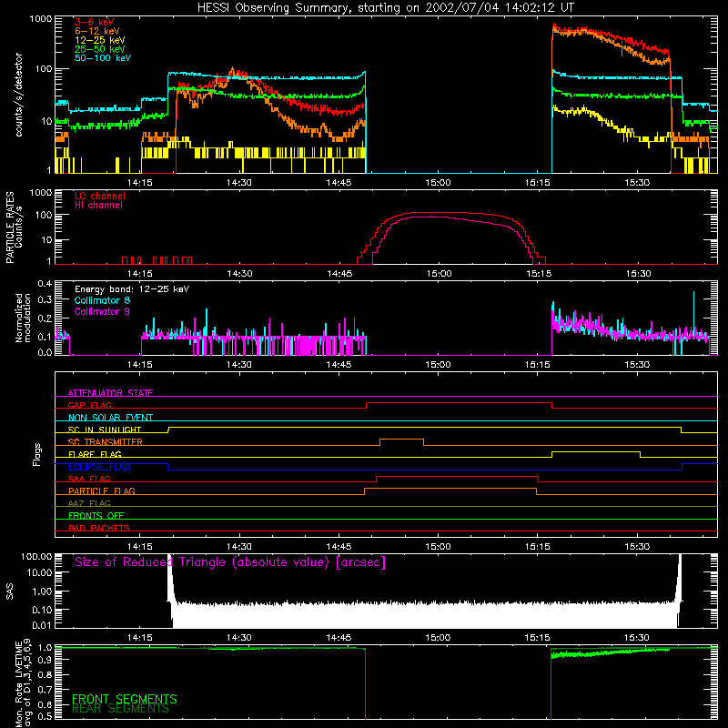This screenshot has width=728, height=728.
Task: Click the FRONT SEGMENTS legend entry
Action: (125, 699)
